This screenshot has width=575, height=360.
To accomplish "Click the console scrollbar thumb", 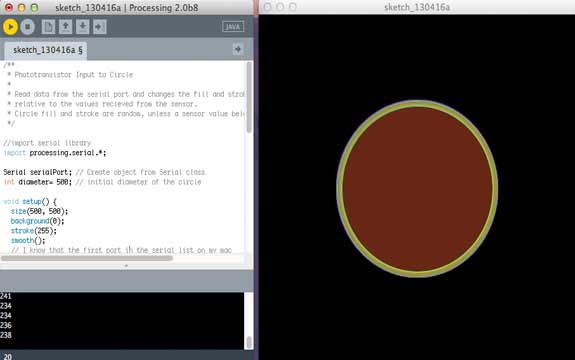I will 249,342.
